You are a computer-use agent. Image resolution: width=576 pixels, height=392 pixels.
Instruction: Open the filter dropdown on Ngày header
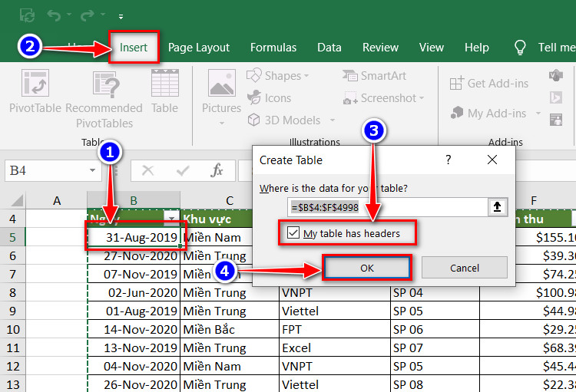point(171,219)
